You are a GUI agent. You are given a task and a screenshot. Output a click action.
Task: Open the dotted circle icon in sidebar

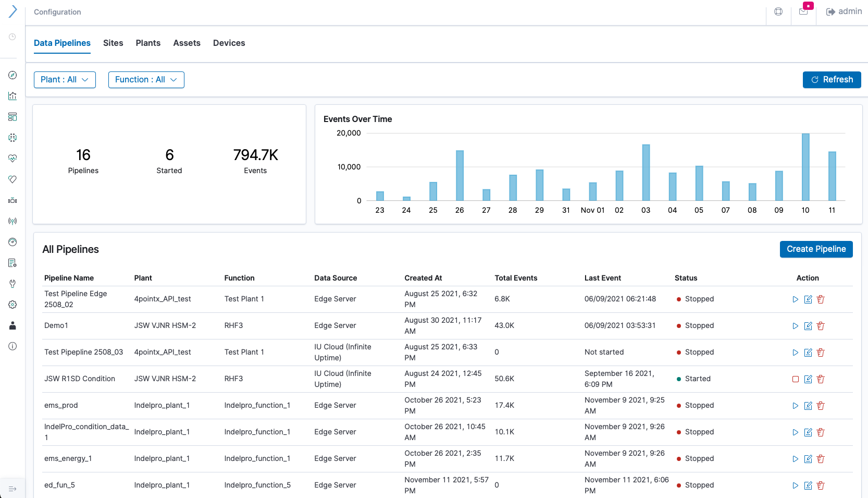13,138
